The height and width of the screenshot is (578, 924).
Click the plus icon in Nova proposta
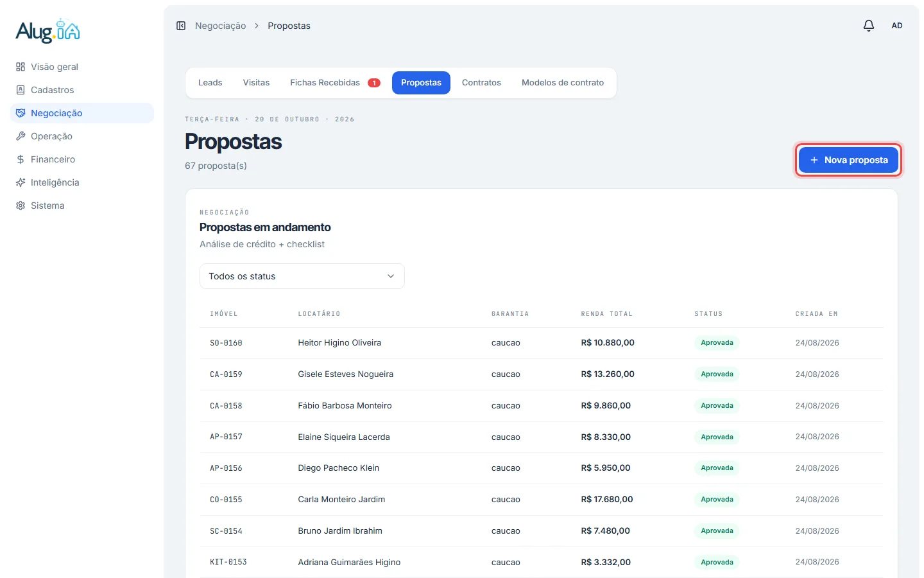tap(814, 160)
